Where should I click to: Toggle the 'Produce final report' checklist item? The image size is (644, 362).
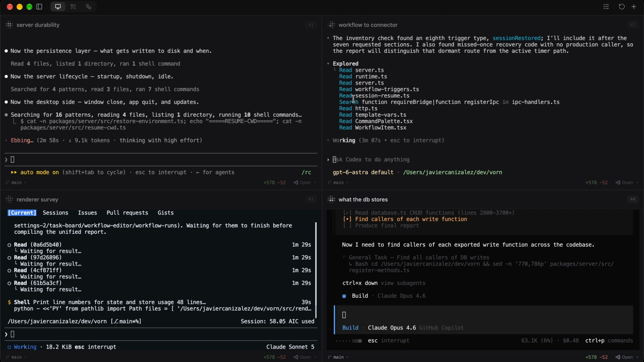381,226
